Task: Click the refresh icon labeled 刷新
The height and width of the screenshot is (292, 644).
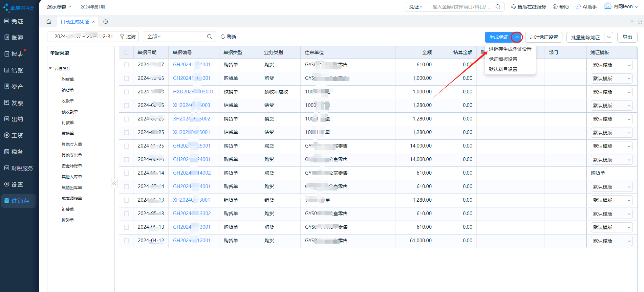Action: (223, 37)
